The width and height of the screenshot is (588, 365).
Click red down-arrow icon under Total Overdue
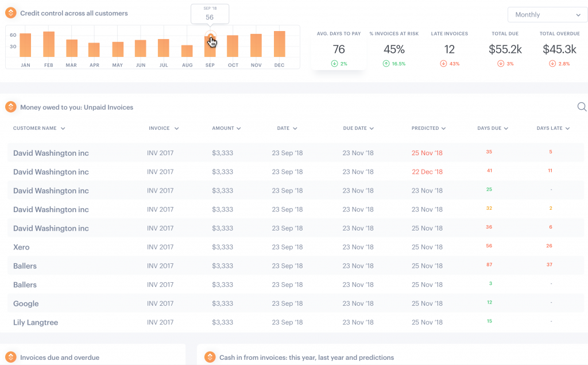pyautogui.click(x=552, y=63)
